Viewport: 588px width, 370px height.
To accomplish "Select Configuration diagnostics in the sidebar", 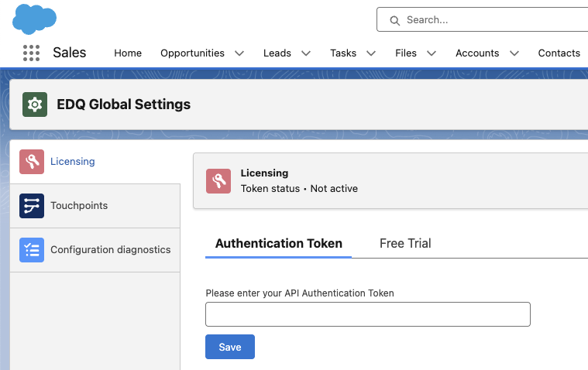I will pyautogui.click(x=95, y=250).
